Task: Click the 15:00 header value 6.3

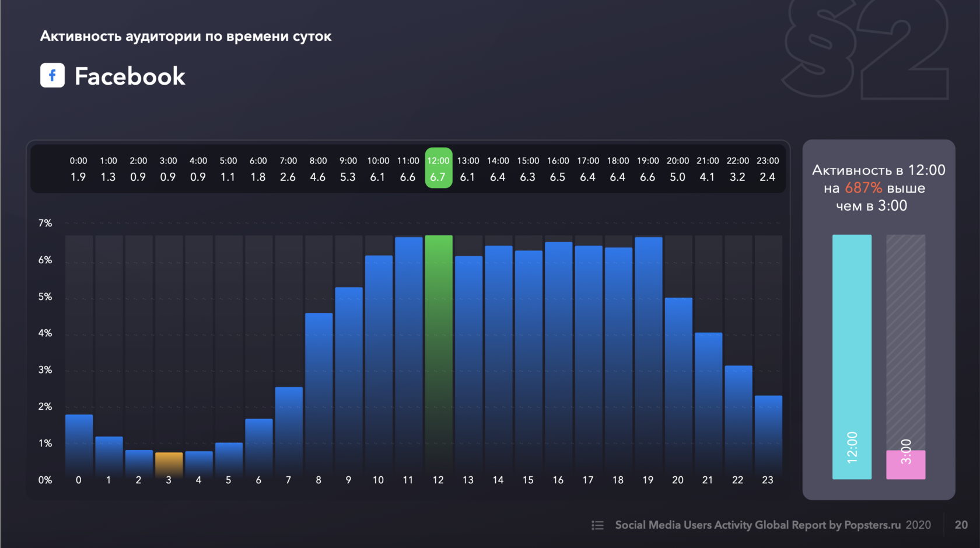Action: pos(528,177)
